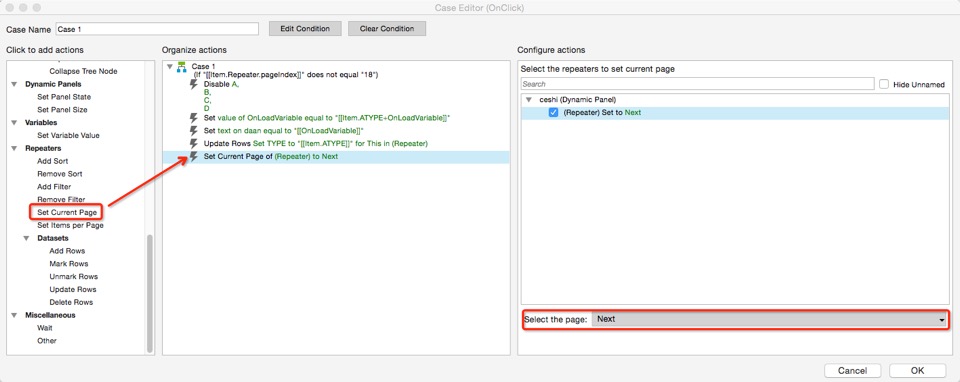960x382 pixels.
Task: Click the Edit Condition button
Action: [305, 29]
